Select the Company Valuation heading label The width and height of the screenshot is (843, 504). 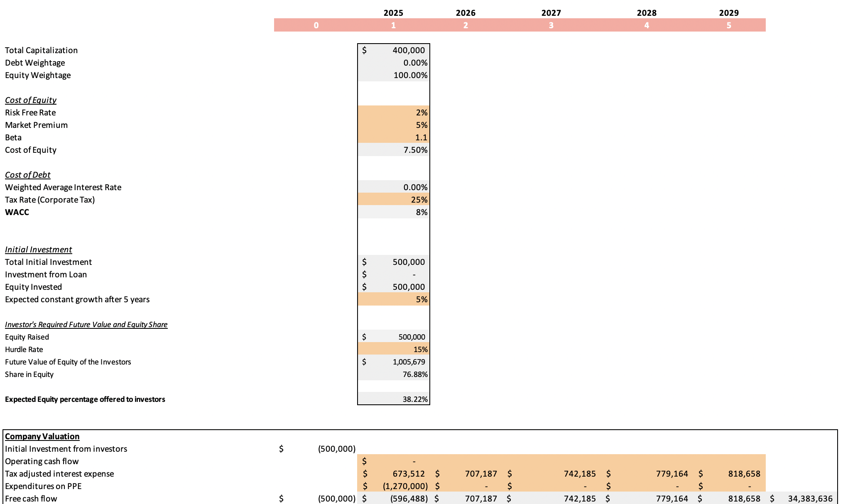pos(42,436)
